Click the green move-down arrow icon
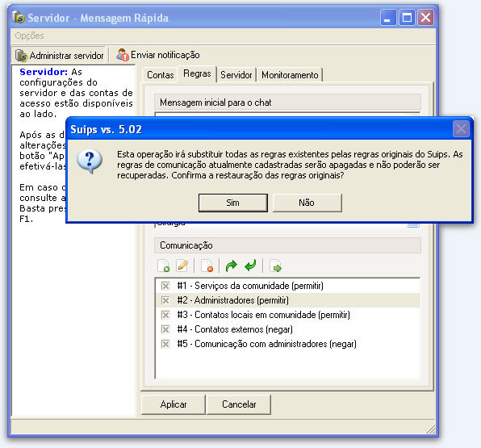Viewport: 481px width, 448px height. [251, 266]
